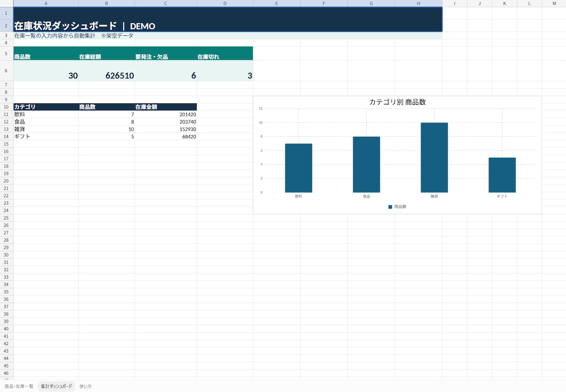
Task: Select the KPI value 3 cell
Action: tap(225, 71)
